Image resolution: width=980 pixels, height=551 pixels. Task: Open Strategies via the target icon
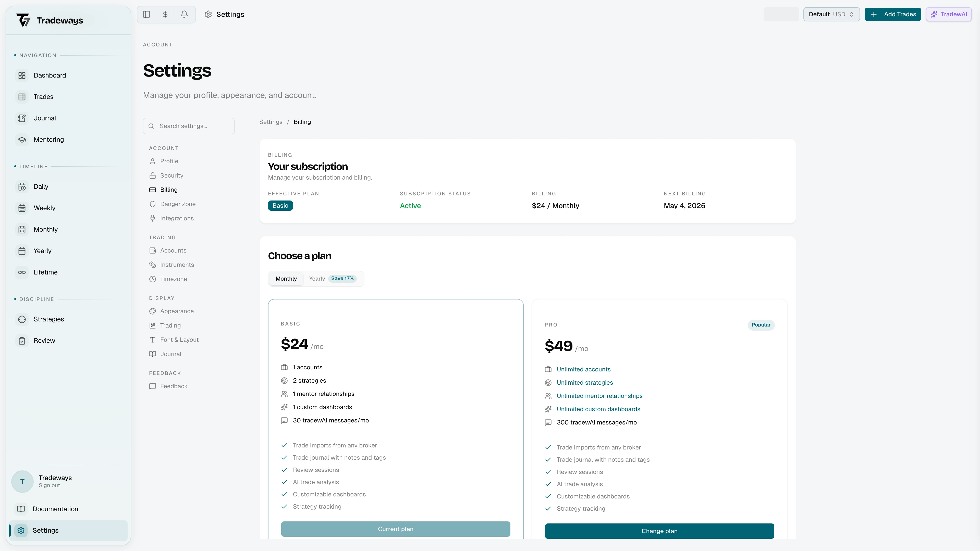click(22, 319)
